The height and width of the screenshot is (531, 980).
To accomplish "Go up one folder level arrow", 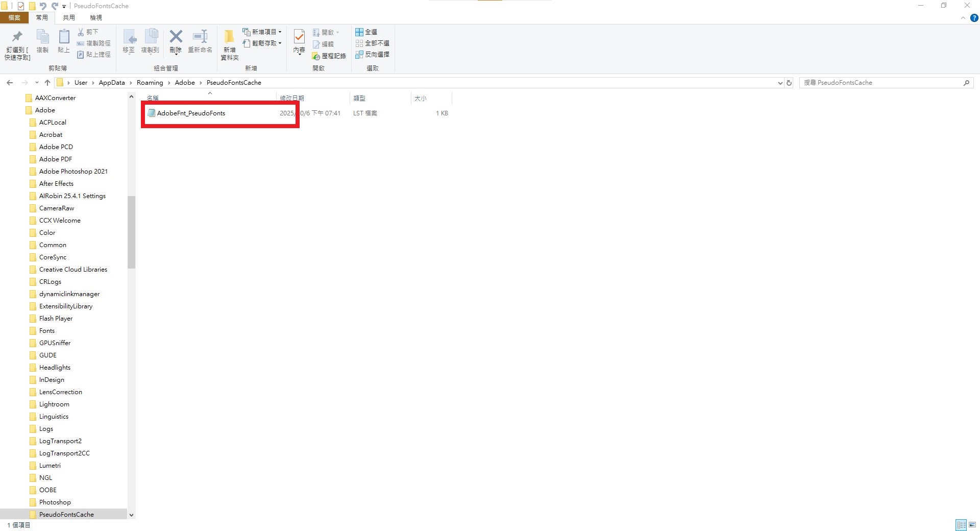I will (47, 83).
